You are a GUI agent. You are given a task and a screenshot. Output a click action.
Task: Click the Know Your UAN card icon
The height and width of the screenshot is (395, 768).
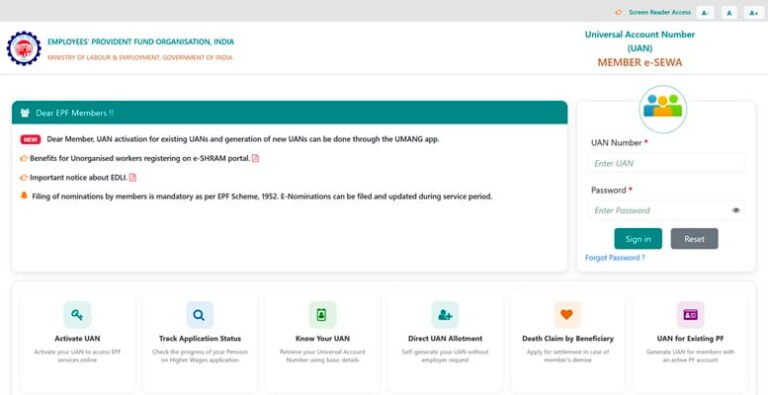pos(322,315)
